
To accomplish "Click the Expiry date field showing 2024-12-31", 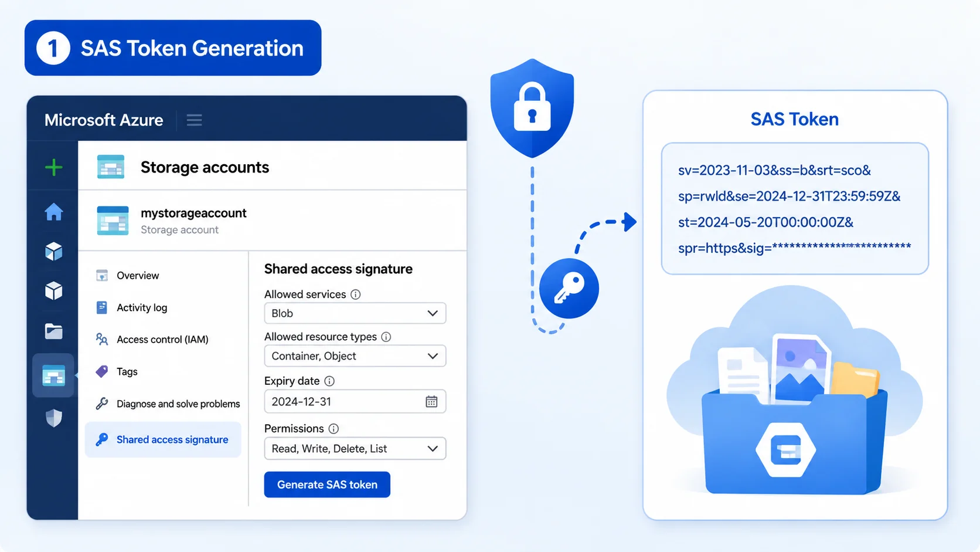I will (x=355, y=402).
